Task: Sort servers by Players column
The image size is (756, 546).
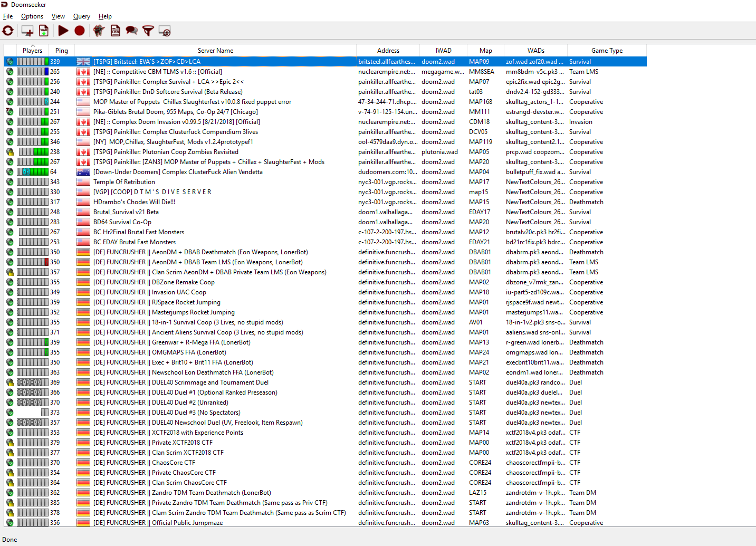Action: (33, 51)
